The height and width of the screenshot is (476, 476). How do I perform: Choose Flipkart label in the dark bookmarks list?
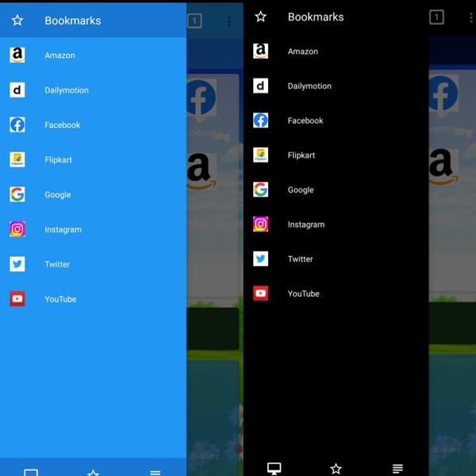[x=301, y=155]
